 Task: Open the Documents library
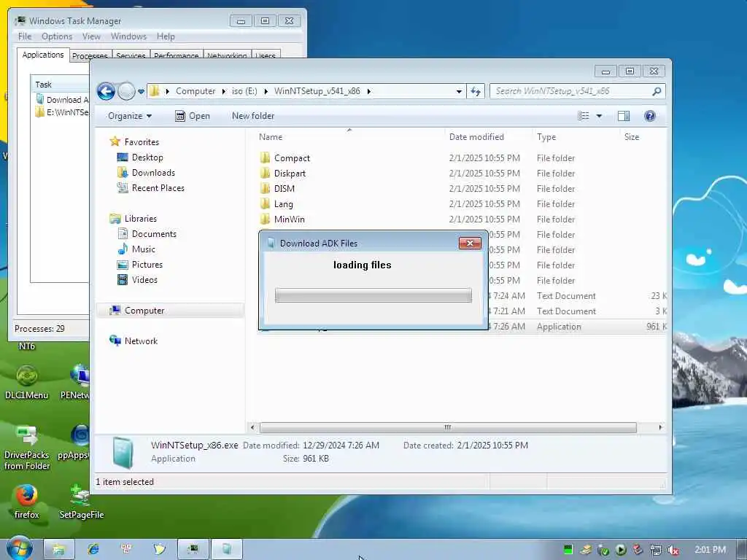[x=154, y=234]
